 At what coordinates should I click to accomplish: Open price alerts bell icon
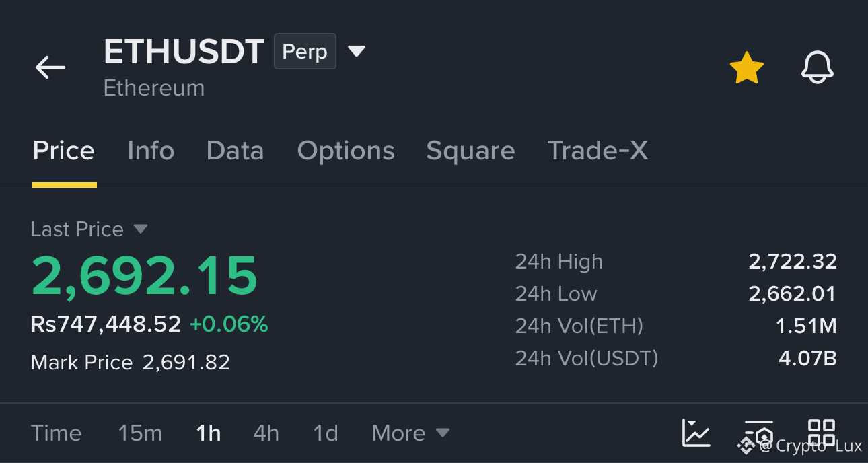818,68
